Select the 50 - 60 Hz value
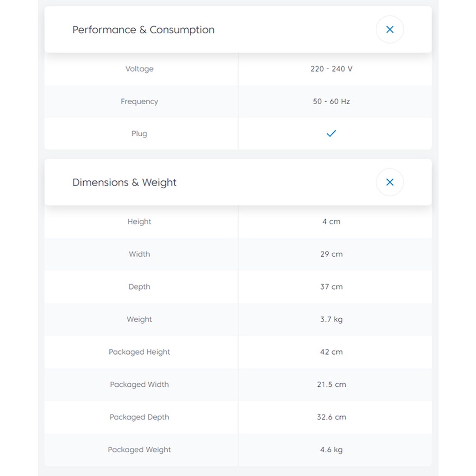The height and width of the screenshot is (476, 476). tap(331, 101)
